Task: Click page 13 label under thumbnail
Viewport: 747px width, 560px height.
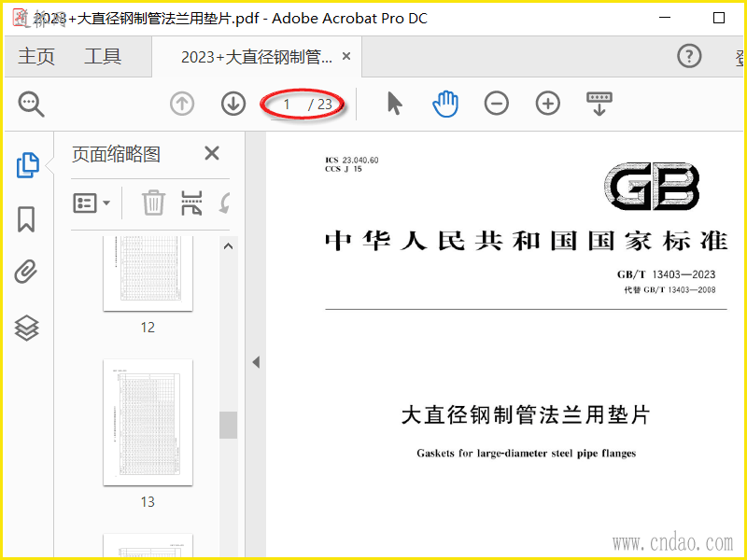Action: 148,502
